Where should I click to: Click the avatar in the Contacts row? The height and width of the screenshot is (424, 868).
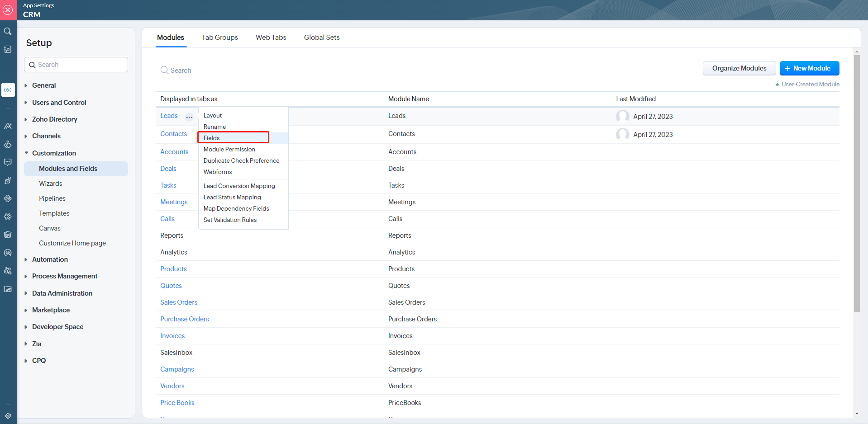click(623, 134)
